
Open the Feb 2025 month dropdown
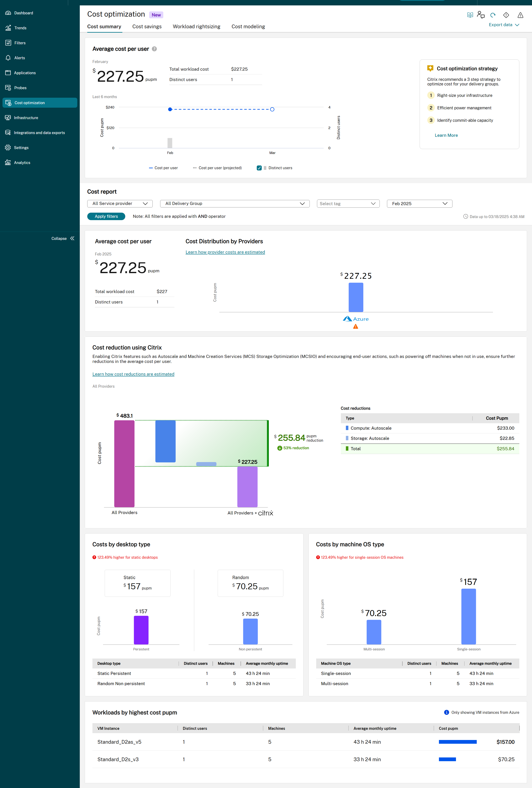click(419, 203)
